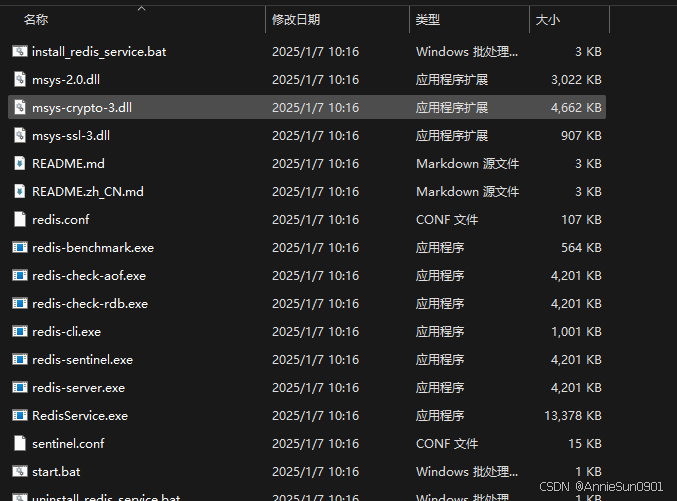
Task: Select file name redis-cli.exe
Action: [x=66, y=332]
